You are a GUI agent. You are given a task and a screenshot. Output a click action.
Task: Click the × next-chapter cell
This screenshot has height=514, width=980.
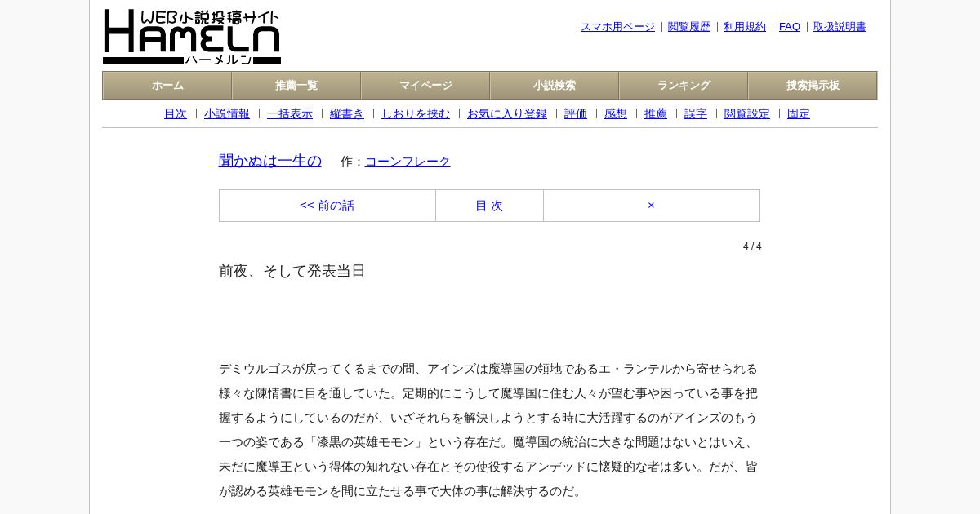[x=651, y=206]
